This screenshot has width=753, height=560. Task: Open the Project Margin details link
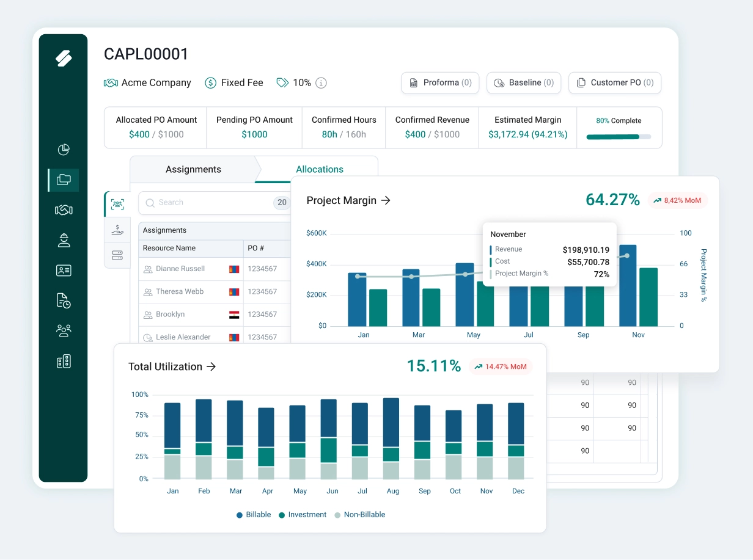pyautogui.click(x=348, y=200)
